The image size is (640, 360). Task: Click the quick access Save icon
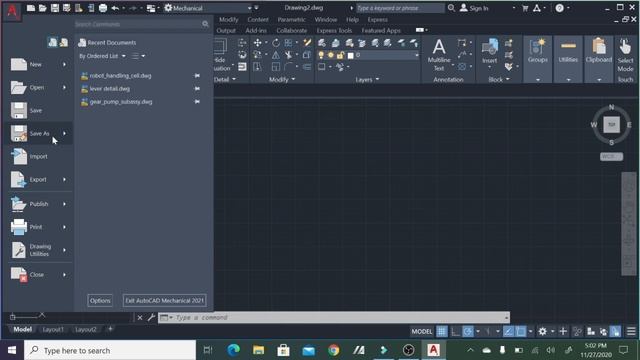pyautogui.click(x=55, y=8)
